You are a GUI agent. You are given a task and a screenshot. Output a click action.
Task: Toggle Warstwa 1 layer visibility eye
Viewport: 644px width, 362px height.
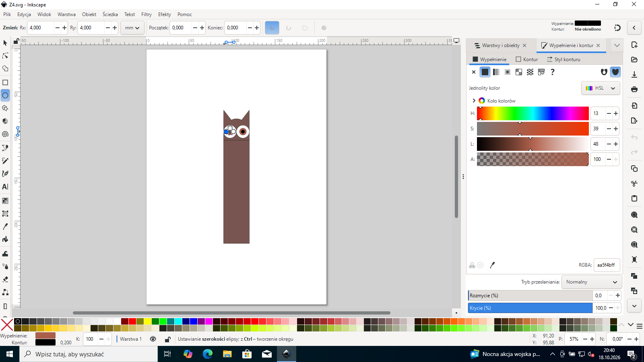pos(153,339)
